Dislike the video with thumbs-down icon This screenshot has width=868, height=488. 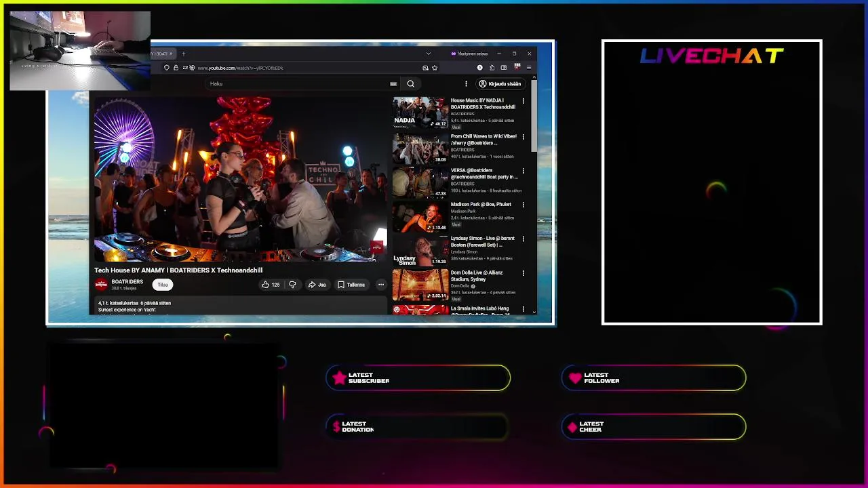click(292, 285)
